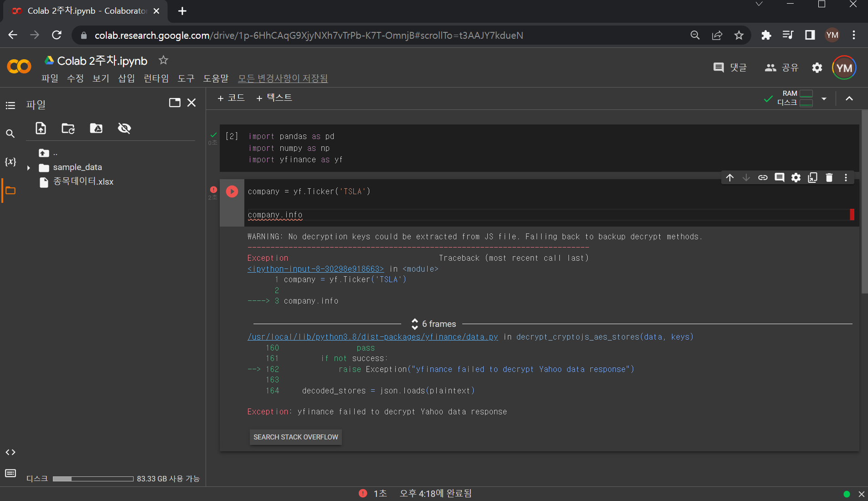Add a new code cell with + 코드
Screen dimensions: 868x501
pos(231,98)
